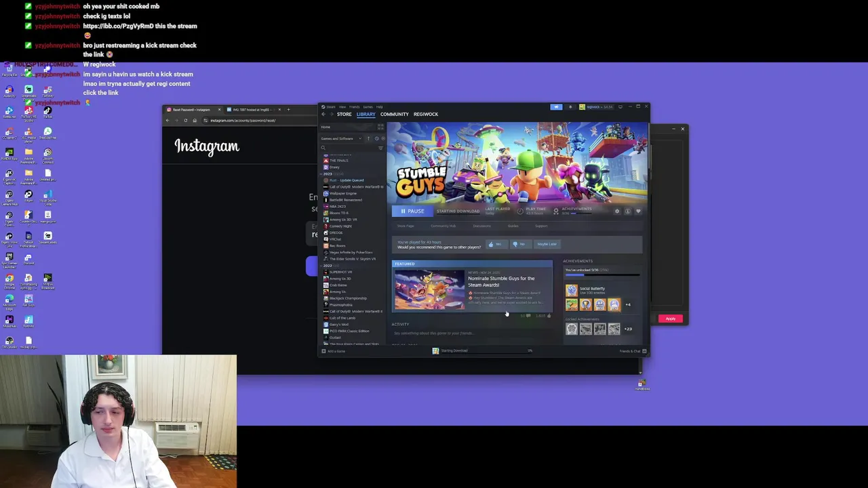Open the Stumble Guys Support link
The width and height of the screenshot is (868, 488).
[541, 226]
